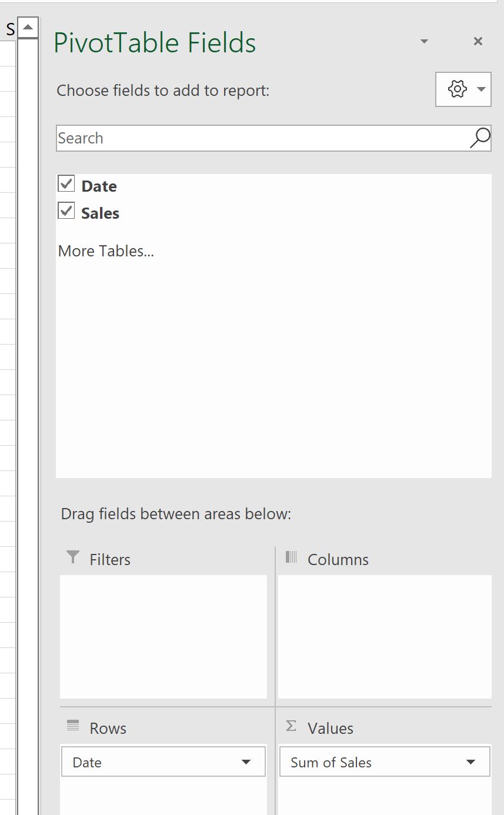The width and height of the screenshot is (504, 815).
Task: Open the task pane options dropdown arrow
Action: pos(424,41)
